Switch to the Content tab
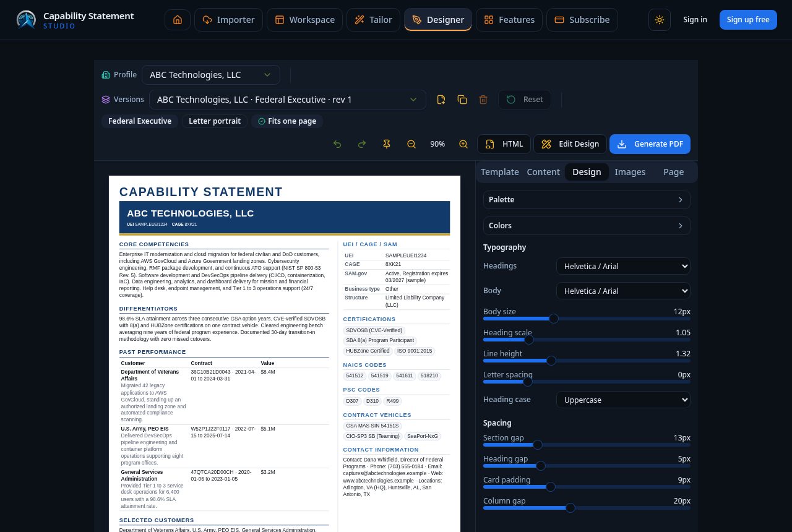792x532 pixels. (543, 172)
